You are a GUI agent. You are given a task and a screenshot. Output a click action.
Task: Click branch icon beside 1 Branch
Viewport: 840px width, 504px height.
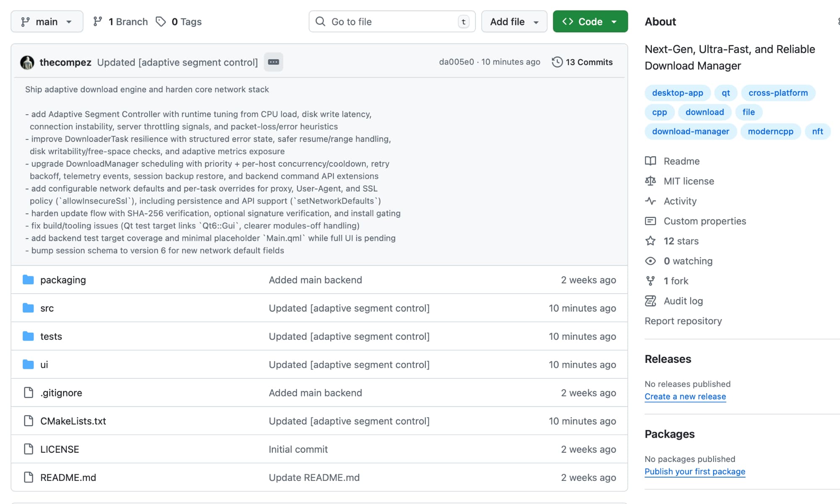[97, 21]
